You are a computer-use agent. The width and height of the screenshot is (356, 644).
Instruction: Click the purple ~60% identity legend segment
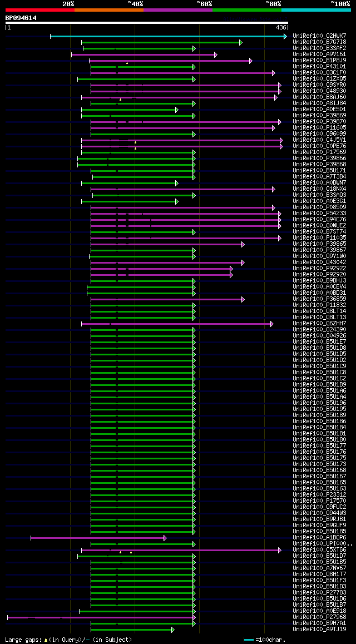tap(178, 9)
